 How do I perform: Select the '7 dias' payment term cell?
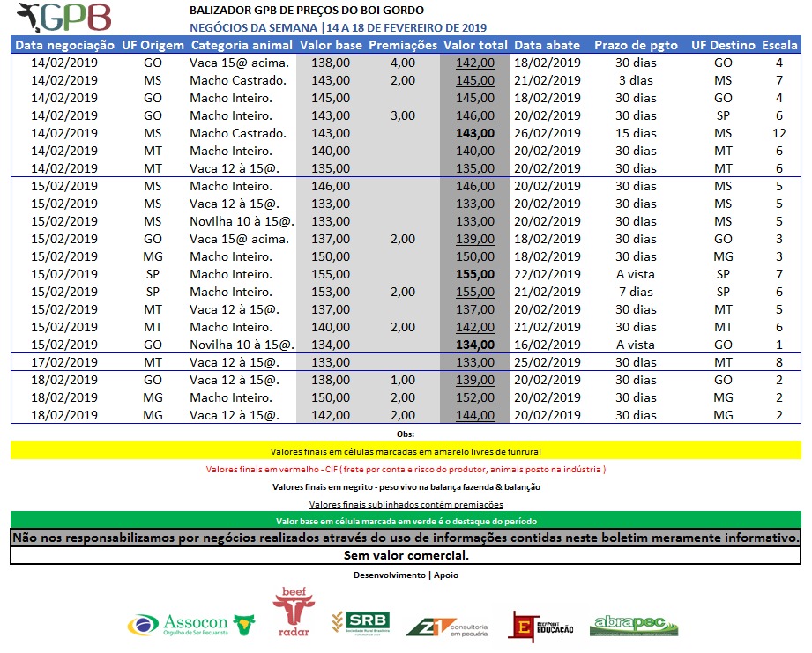click(x=636, y=292)
